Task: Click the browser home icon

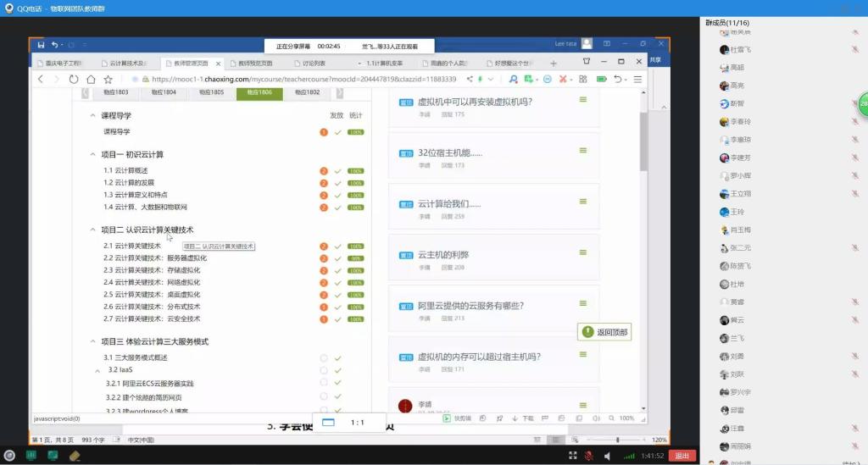Action: [91, 79]
